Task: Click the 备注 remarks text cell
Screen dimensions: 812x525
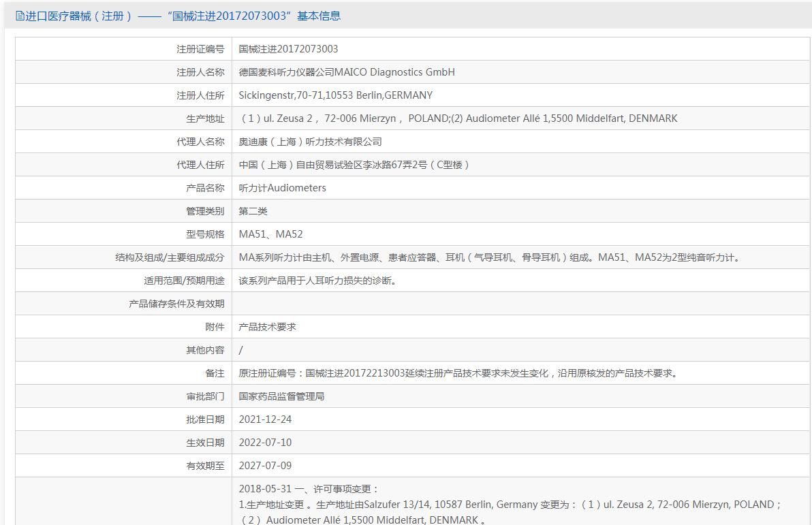Action: tap(520, 373)
